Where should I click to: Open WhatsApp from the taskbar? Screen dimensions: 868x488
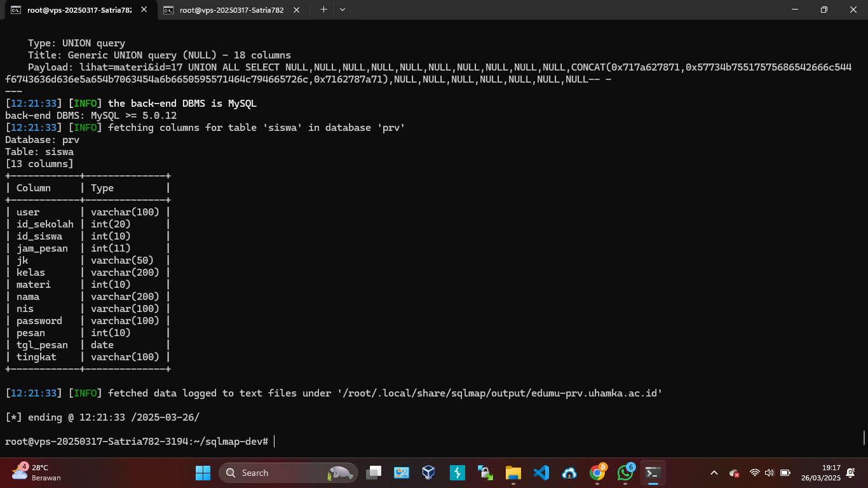point(625,473)
